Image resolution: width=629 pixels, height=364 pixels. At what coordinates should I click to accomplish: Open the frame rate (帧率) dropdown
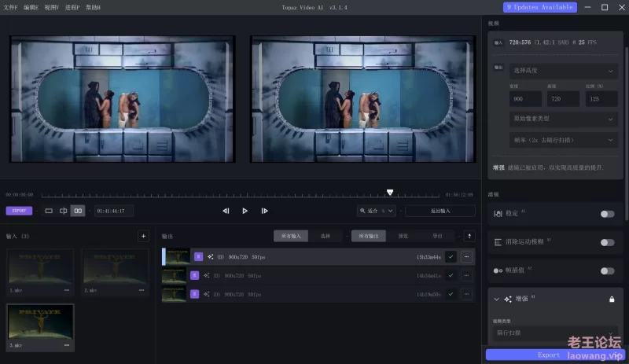(563, 140)
